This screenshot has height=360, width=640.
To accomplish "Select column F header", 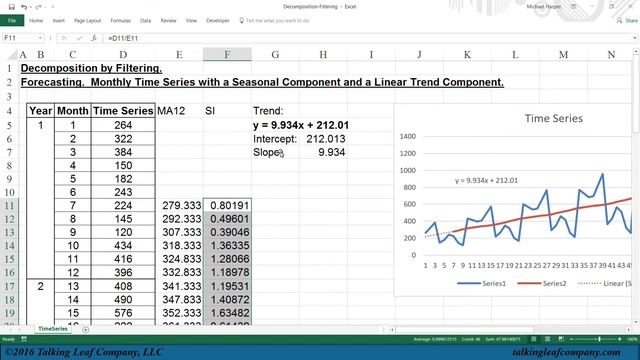I will coord(227,54).
